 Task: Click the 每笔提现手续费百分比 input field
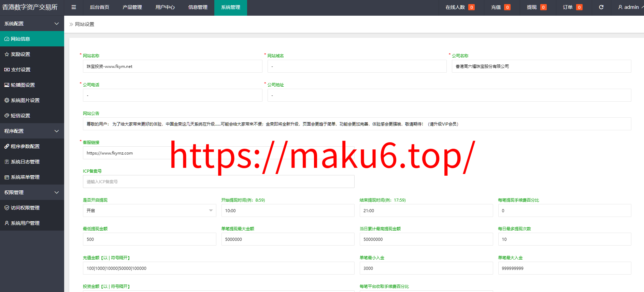point(565,210)
